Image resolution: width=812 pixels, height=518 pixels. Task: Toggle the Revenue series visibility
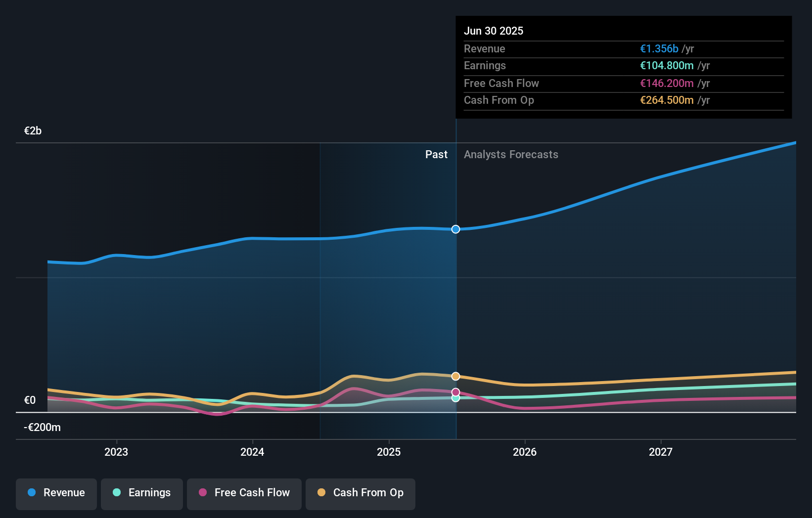coord(56,493)
